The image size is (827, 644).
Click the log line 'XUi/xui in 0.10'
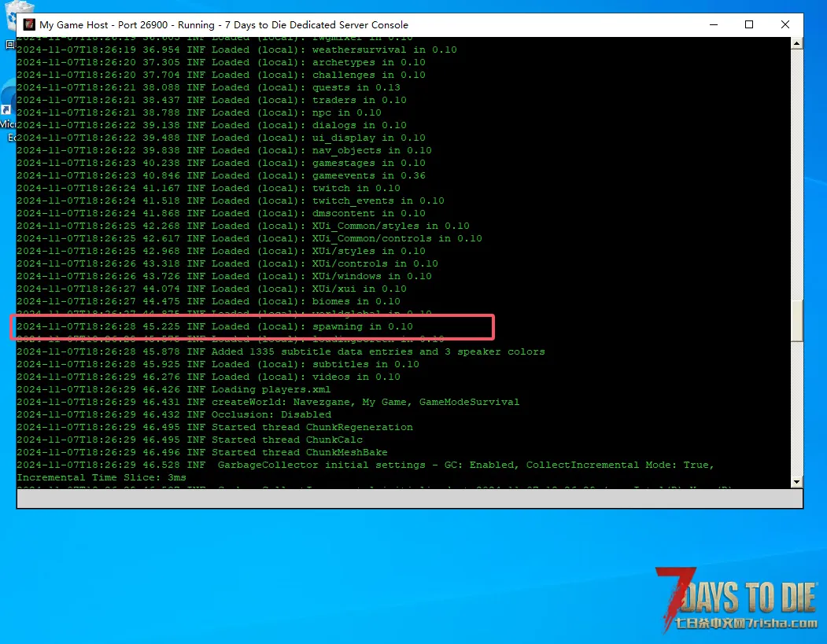211,289
